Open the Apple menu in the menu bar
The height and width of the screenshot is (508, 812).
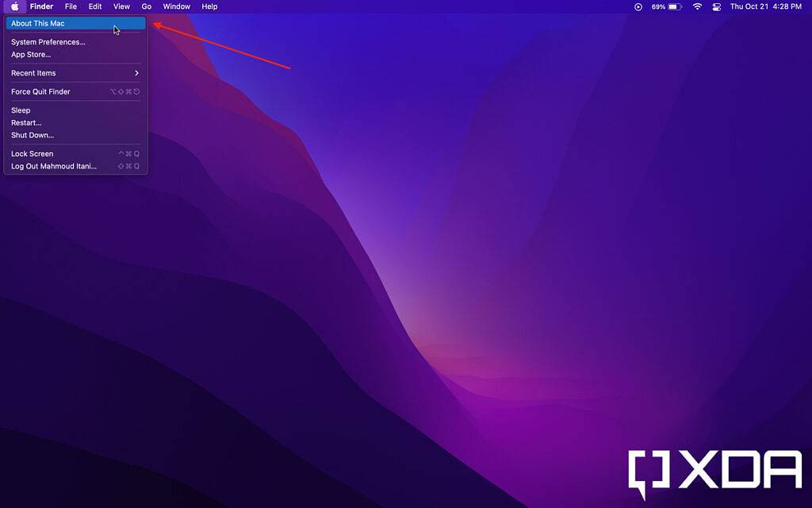[x=14, y=6]
